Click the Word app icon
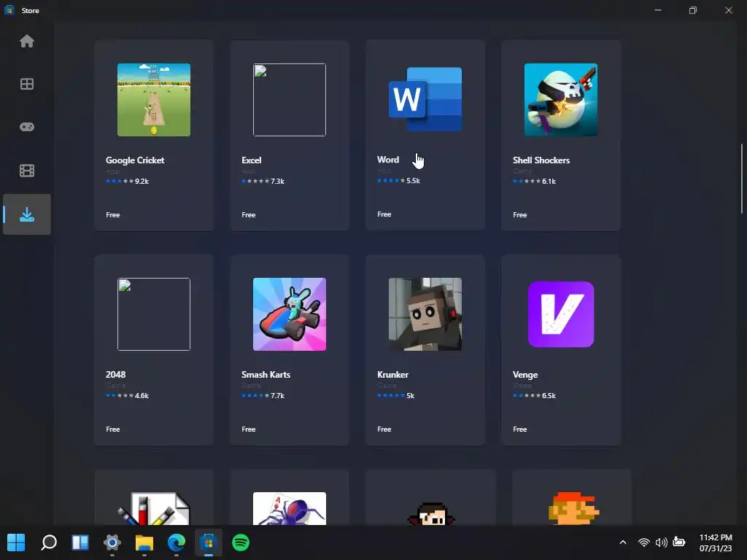 (x=425, y=99)
